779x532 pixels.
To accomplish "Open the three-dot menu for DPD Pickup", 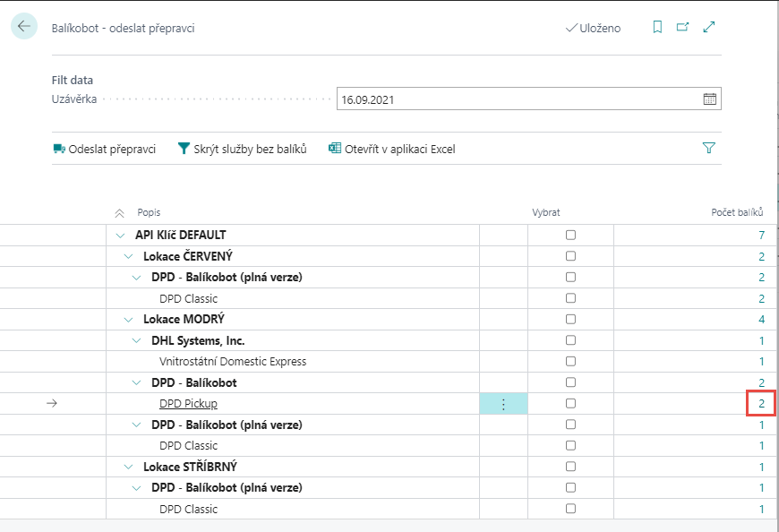I will pyautogui.click(x=503, y=404).
